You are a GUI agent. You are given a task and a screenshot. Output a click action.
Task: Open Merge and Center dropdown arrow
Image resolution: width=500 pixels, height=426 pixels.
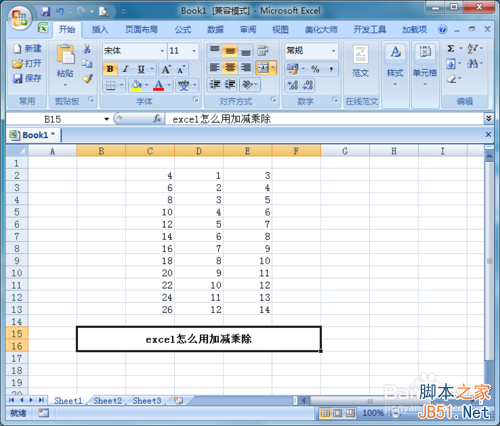[273, 68]
